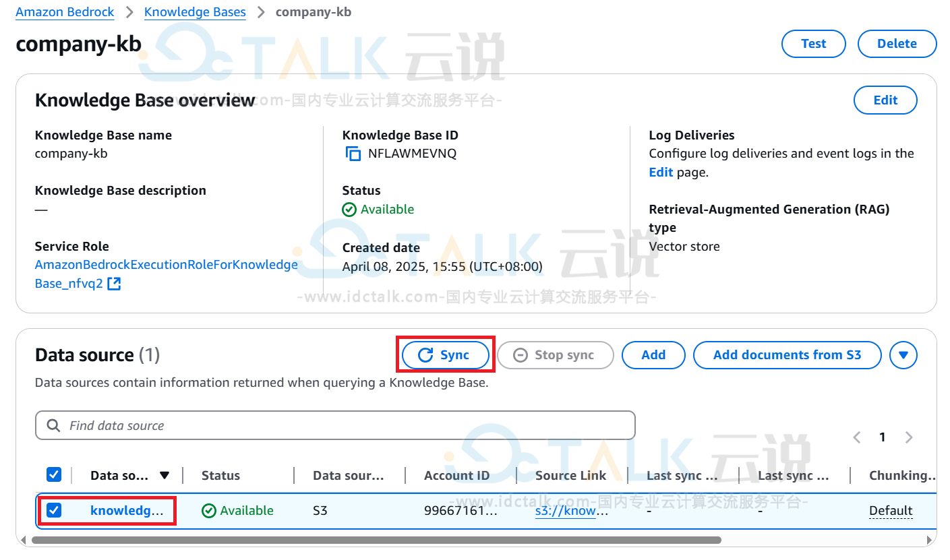Open external link icon beside Service Role
The image size is (950, 560).
[114, 284]
